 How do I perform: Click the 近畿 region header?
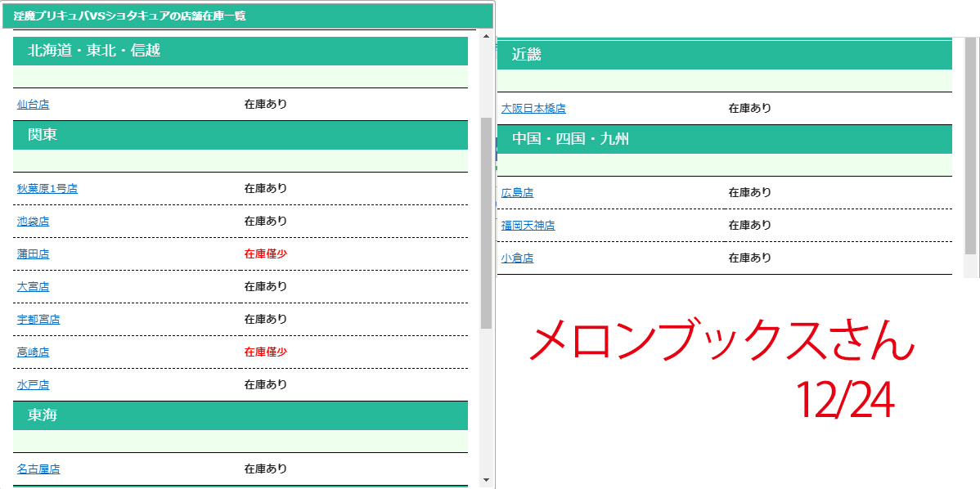click(725, 55)
